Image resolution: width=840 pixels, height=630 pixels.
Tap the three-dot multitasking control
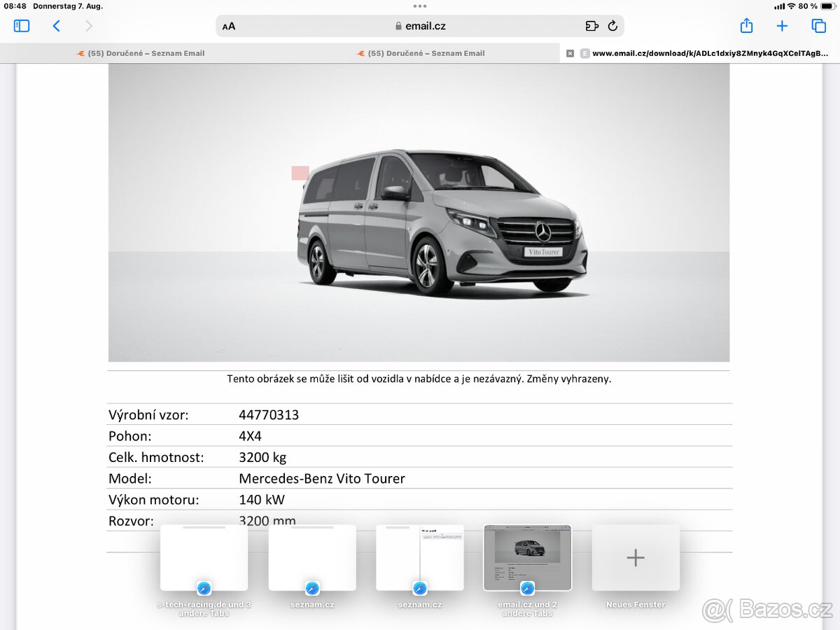(420, 6)
